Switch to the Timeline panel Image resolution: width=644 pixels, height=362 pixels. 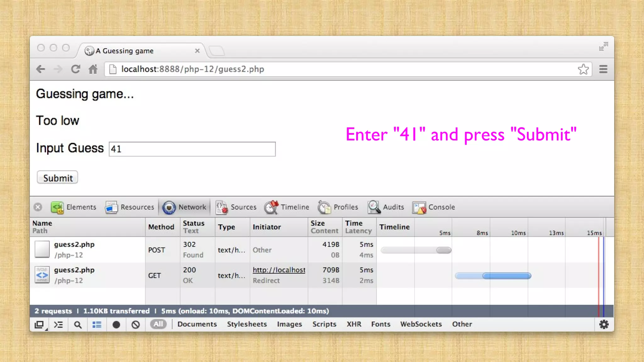click(x=286, y=207)
